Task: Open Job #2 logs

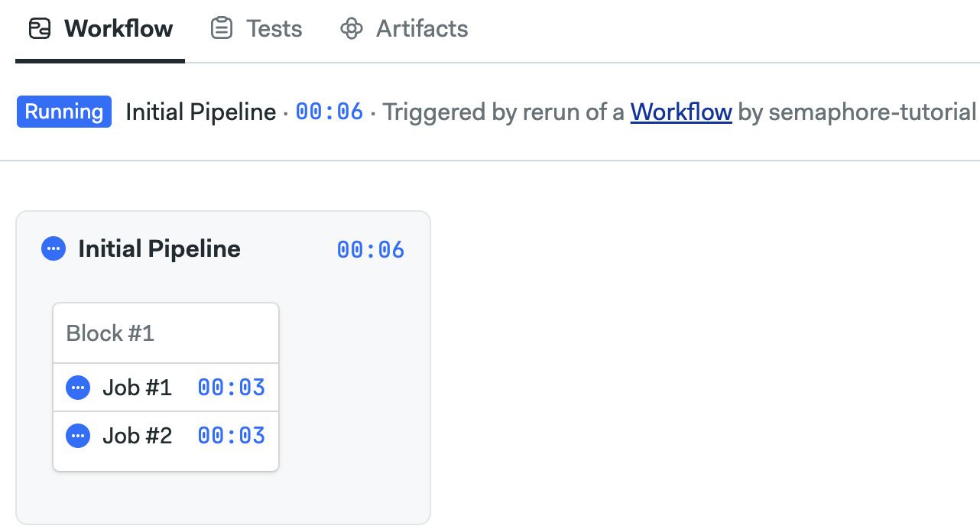Action: click(166, 436)
